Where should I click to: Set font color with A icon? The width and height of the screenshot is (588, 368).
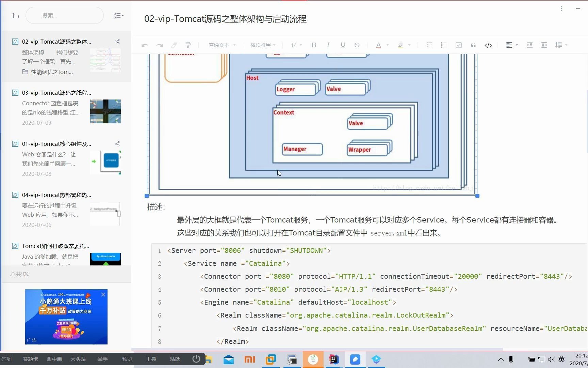(378, 45)
